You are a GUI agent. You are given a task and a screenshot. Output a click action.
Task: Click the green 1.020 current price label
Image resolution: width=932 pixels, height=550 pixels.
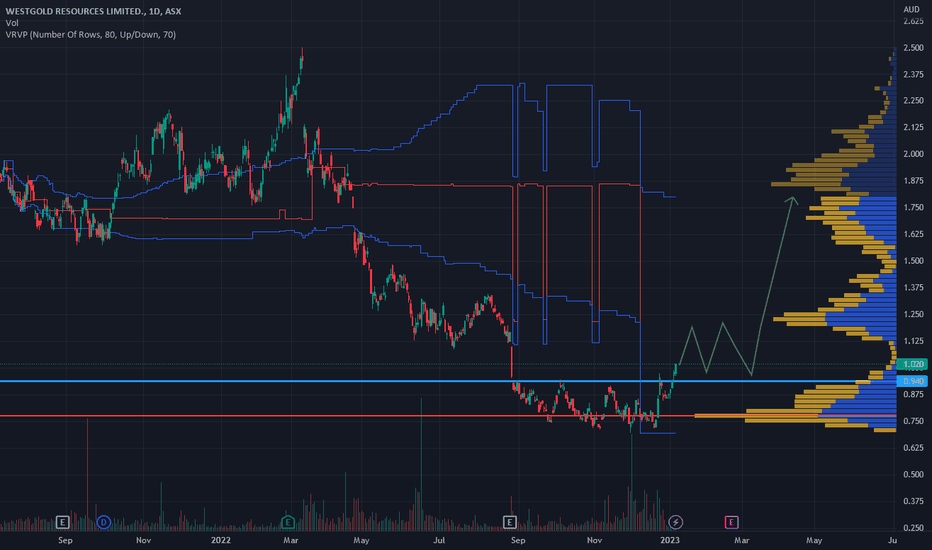click(912, 364)
